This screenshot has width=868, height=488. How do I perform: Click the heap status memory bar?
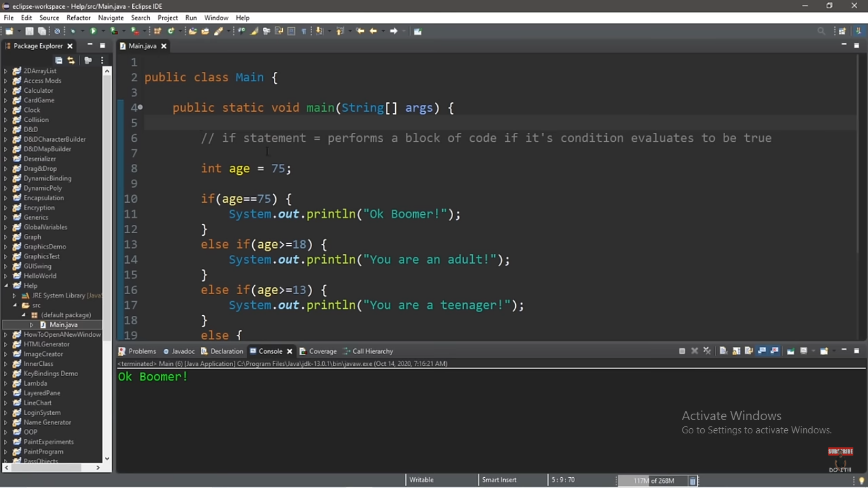coord(653,481)
